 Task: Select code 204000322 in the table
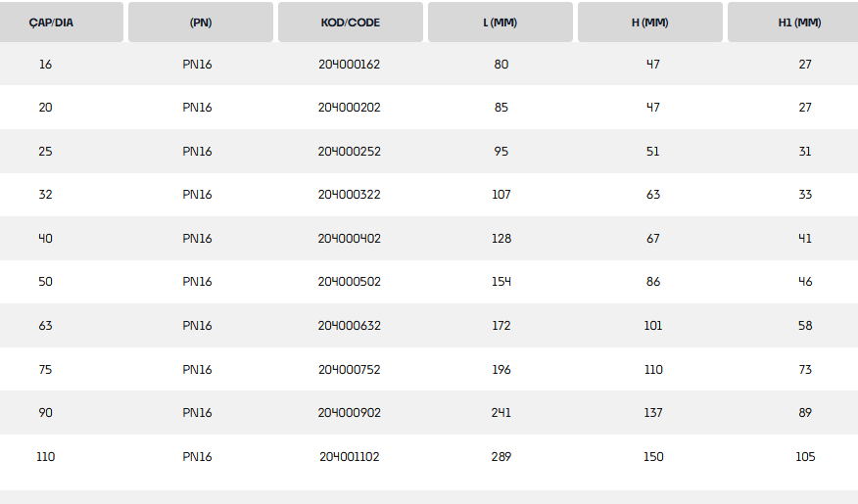[x=350, y=195]
